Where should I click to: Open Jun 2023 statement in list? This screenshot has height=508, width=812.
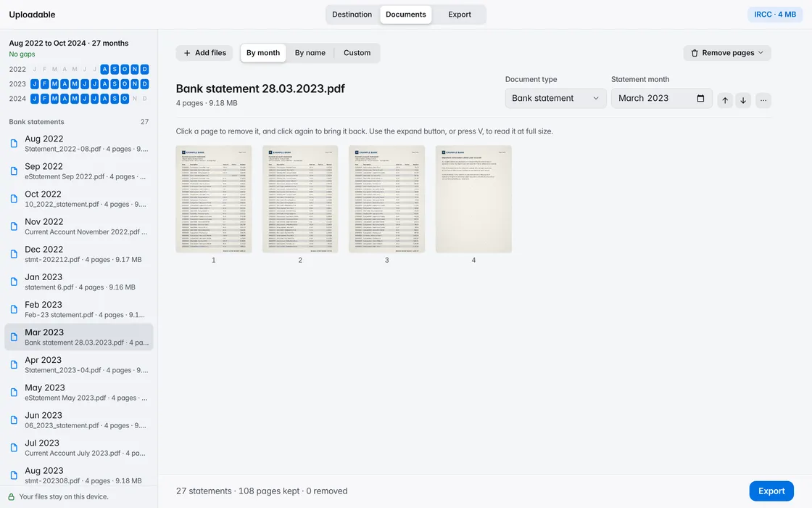point(79,420)
